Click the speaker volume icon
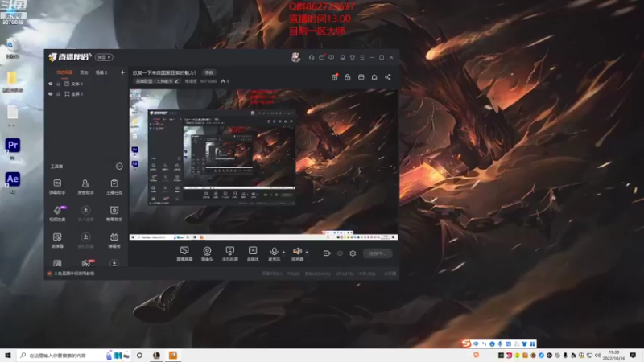Image resolution: width=644 pixels, height=362 pixels. point(297,251)
